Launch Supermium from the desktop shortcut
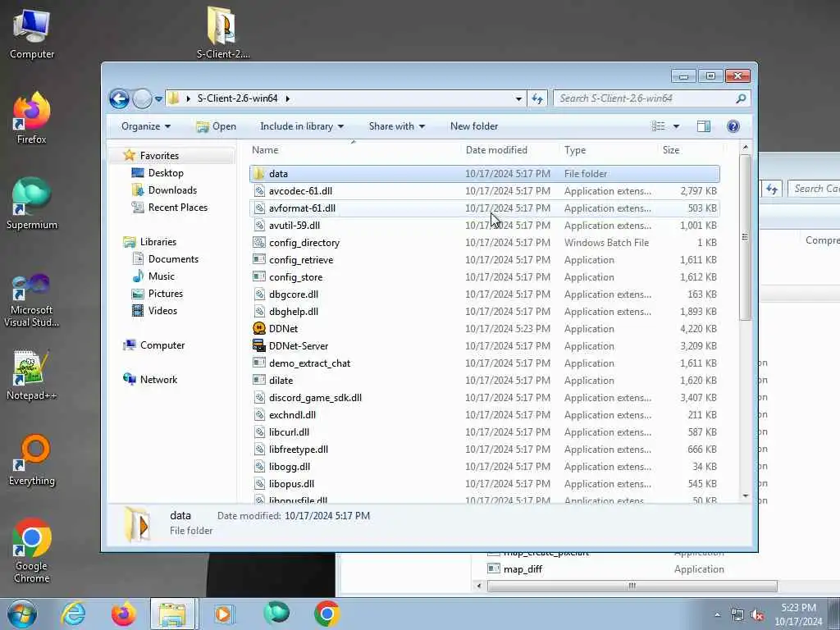This screenshot has height=630, width=840. pos(32,203)
